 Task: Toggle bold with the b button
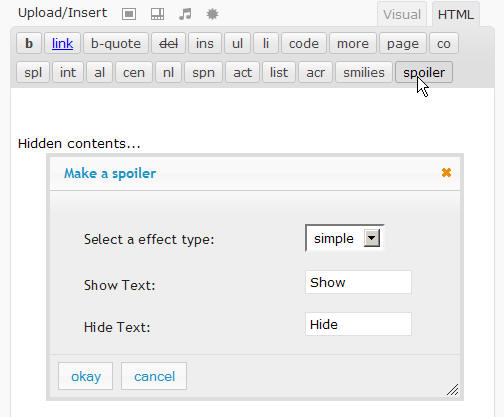point(29,43)
